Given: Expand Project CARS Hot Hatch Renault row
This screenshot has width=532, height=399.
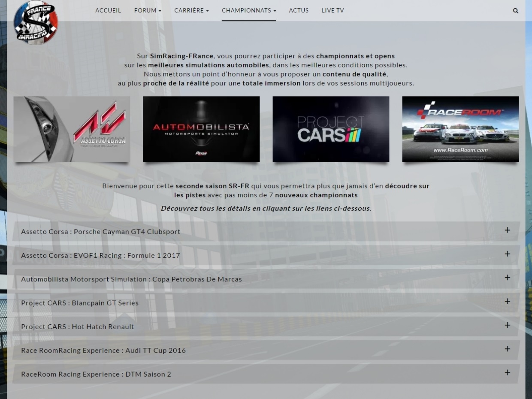Looking at the screenshot, I should [266, 326].
